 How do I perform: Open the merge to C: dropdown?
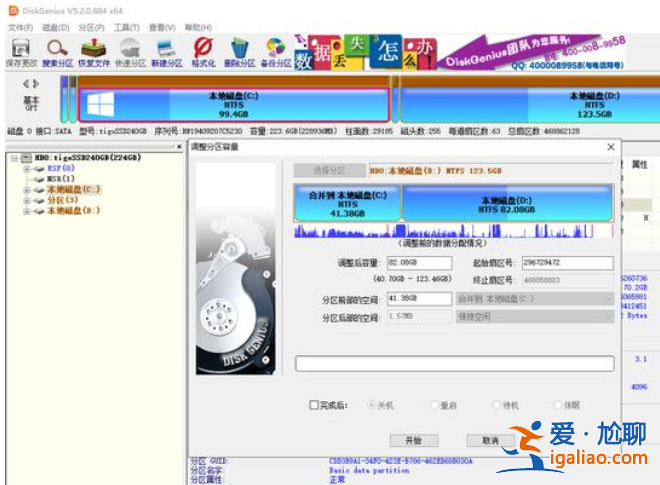click(x=535, y=299)
